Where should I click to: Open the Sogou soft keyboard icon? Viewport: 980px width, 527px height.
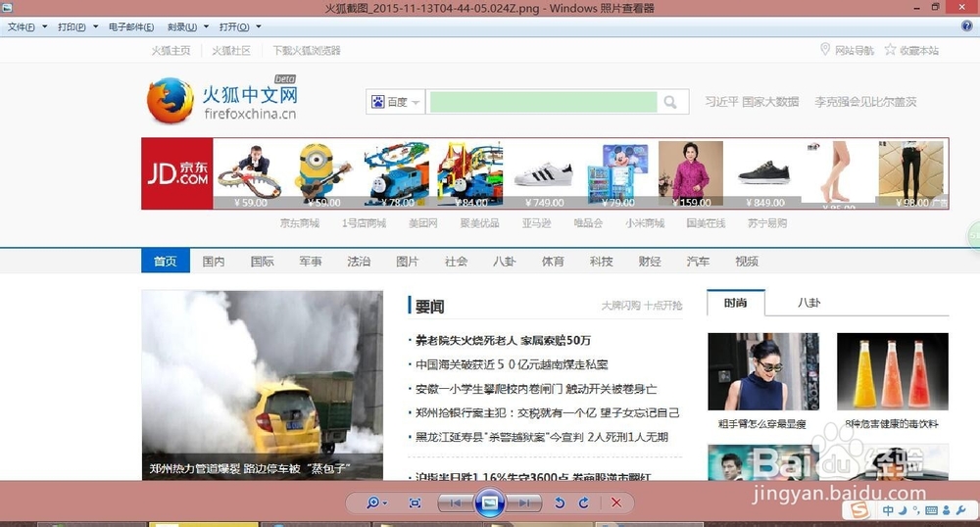931,510
